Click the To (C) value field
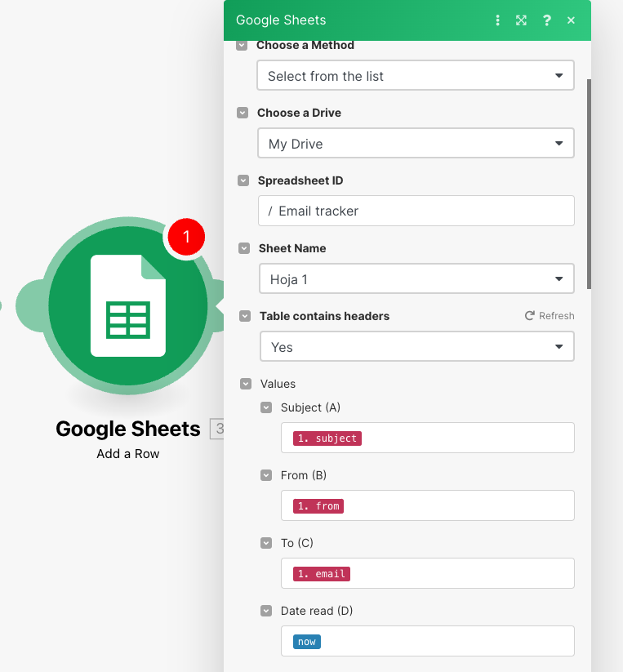Screen dimensions: 623x672 pyautogui.click(x=428, y=573)
